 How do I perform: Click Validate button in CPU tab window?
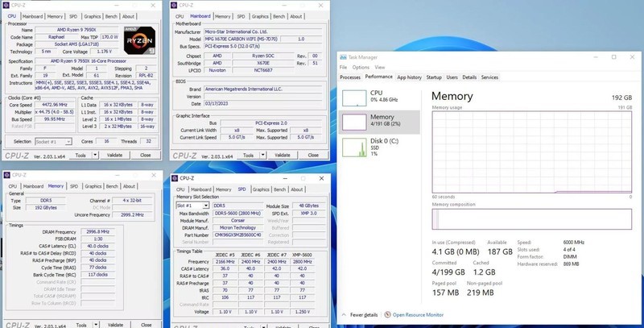[114, 155]
